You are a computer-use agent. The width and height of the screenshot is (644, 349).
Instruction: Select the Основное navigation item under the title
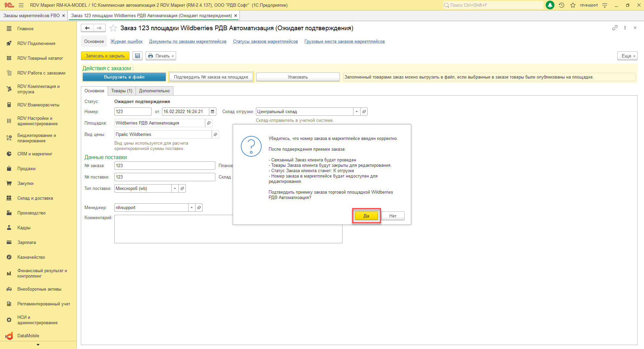94,42
